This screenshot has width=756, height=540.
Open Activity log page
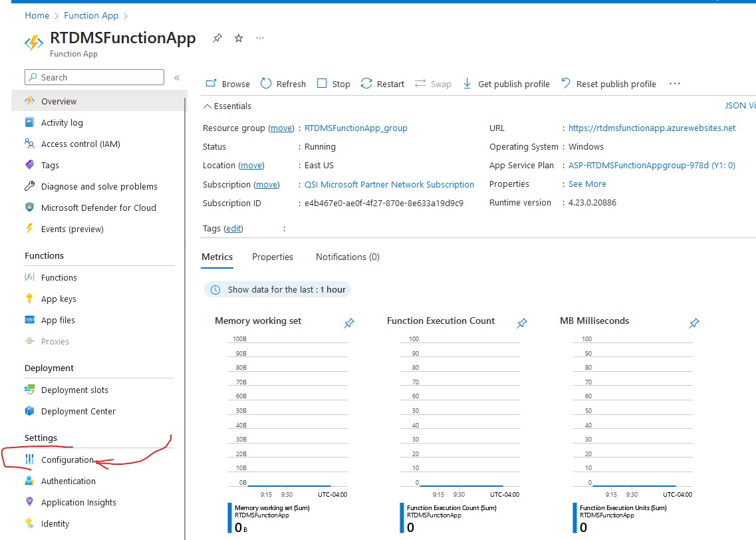click(62, 122)
